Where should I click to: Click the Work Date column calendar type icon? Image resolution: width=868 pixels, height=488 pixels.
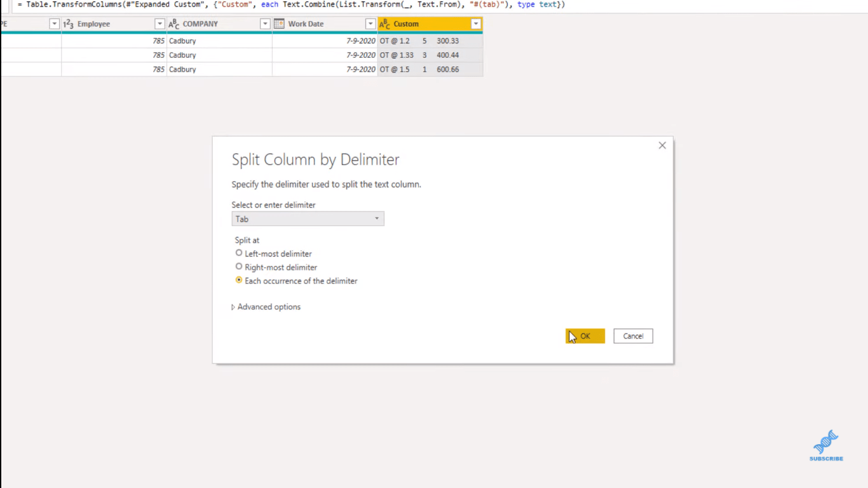coord(279,24)
